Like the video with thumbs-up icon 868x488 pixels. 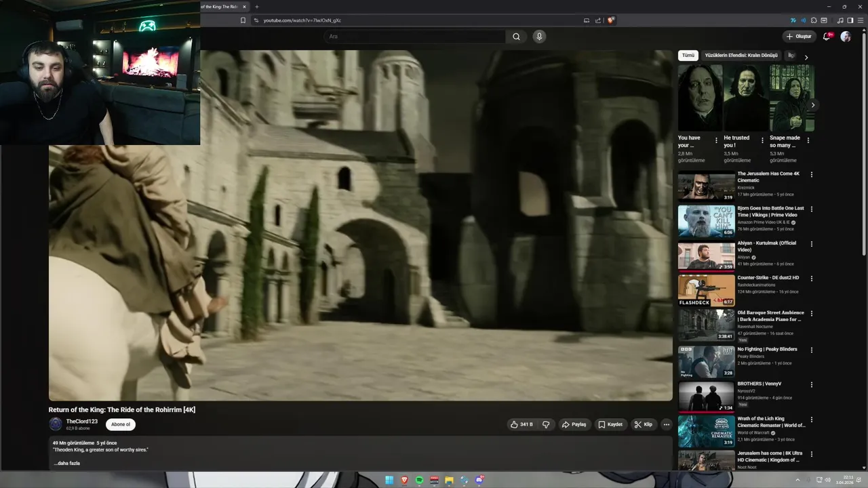(521, 424)
